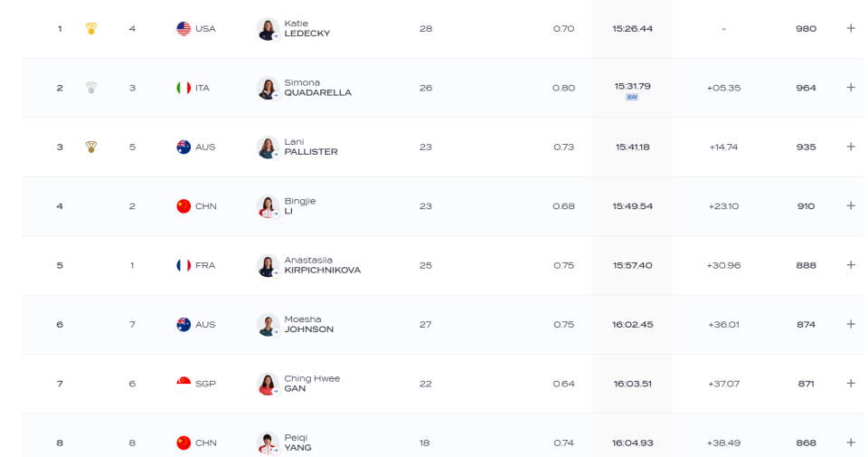Click the bronze medal icon for Pallister
Viewport: 868px width, 457px height.
[x=91, y=147]
